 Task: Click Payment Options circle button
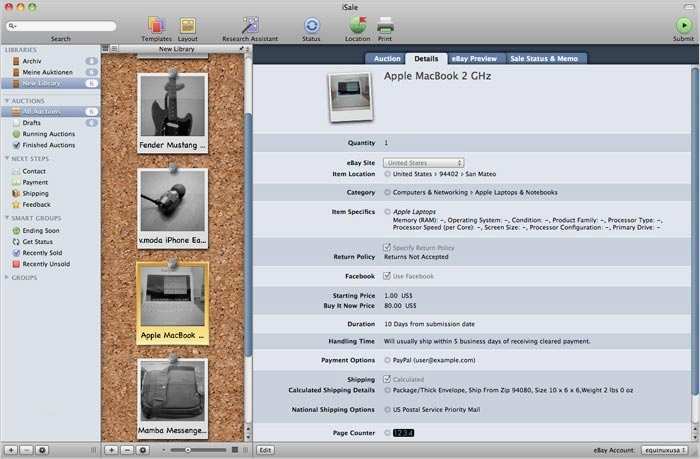(387, 360)
